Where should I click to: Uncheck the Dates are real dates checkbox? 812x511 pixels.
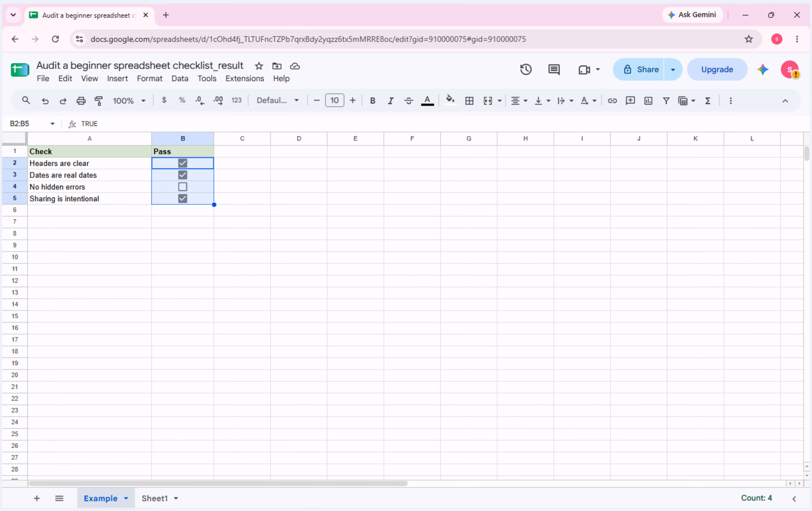(x=183, y=175)
